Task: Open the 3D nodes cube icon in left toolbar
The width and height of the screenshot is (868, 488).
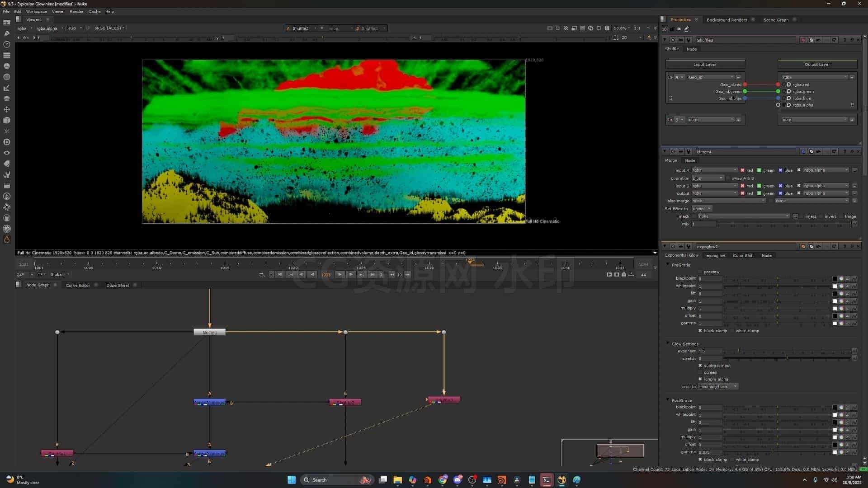Action: point(6,120)
